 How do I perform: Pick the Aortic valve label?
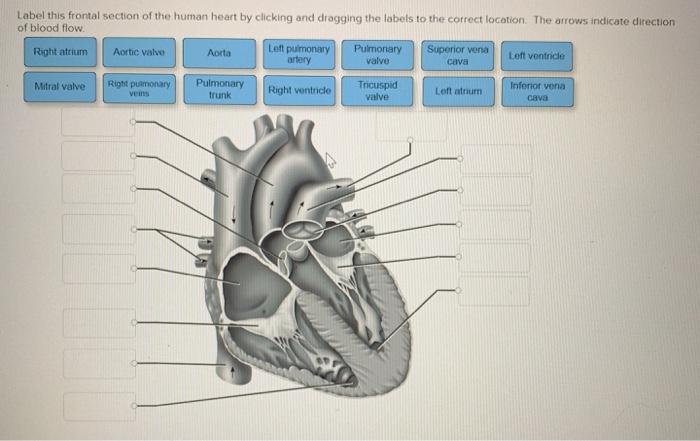(x=139, y=53)
